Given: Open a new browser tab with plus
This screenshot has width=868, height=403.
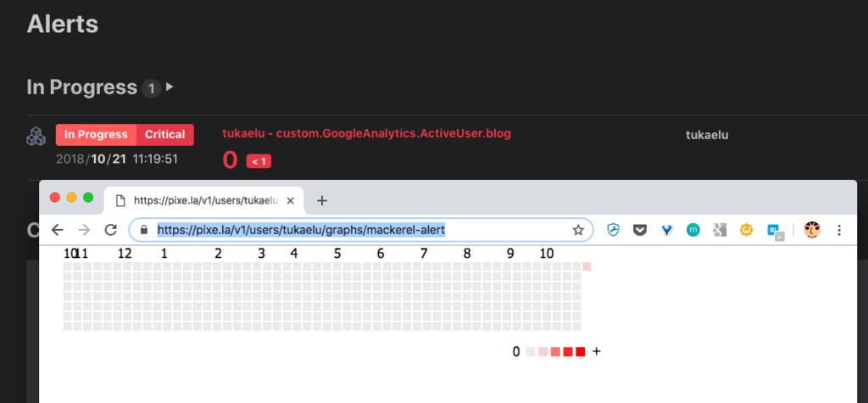Looking at the screenshot, I should tap(321, 201).
